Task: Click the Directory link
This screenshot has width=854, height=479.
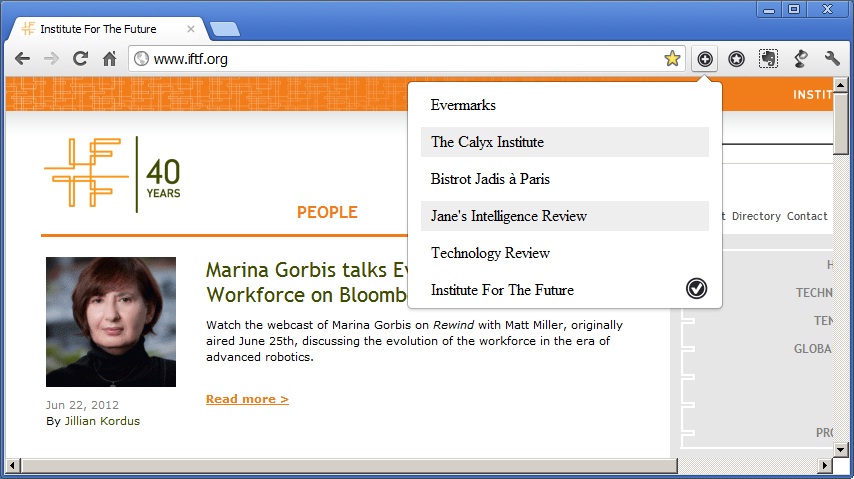Action: 756,216
